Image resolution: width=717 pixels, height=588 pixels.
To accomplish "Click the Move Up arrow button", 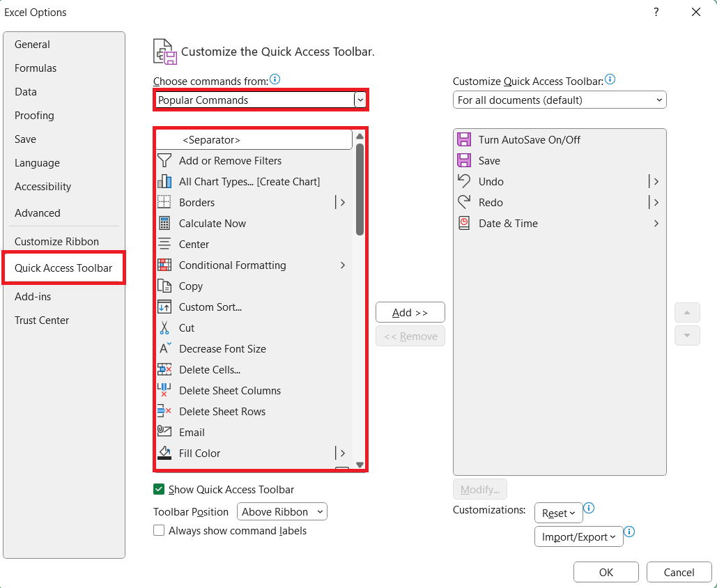I will 687,312.
